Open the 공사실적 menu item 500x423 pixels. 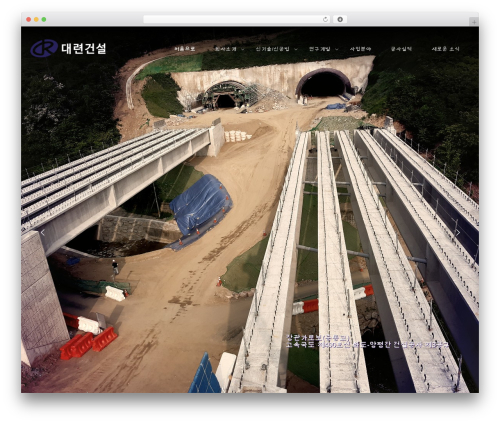[401, 49]
